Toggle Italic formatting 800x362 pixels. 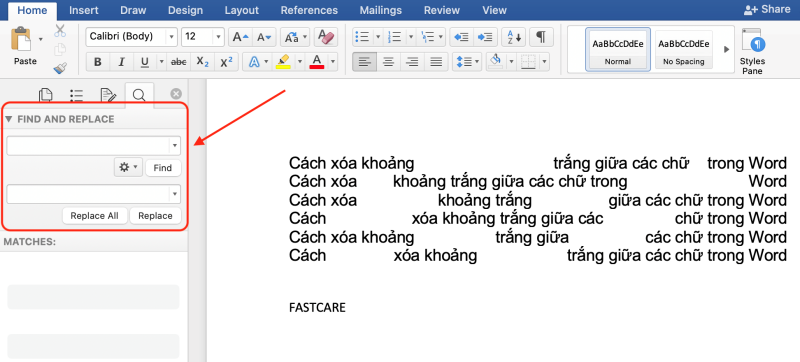(x=121, y=62)
